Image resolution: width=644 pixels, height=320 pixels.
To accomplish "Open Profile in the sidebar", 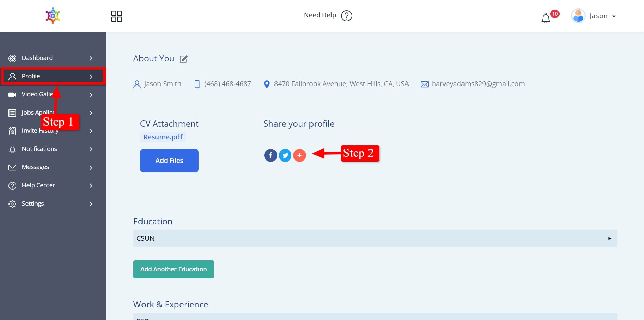I will click(x=31, y=76).
